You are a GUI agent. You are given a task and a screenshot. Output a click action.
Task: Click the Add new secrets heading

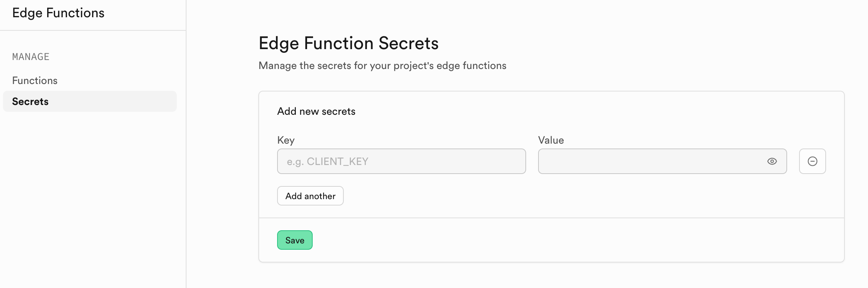(x=316, y=111)
